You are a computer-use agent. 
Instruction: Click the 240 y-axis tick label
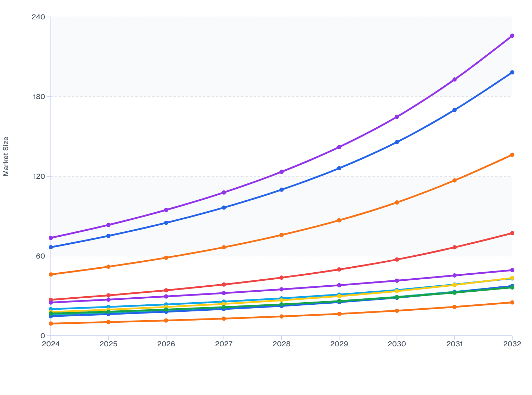tap(38, 17)
